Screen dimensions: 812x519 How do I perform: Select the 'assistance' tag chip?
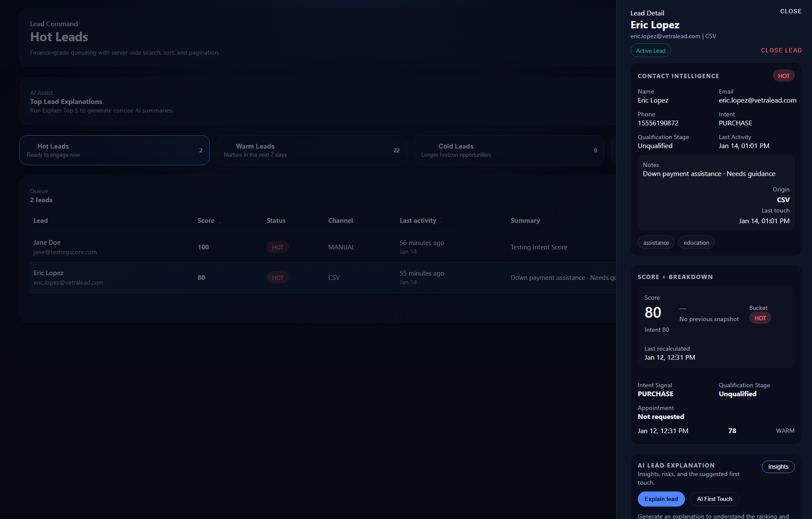(x=656, y=243)
